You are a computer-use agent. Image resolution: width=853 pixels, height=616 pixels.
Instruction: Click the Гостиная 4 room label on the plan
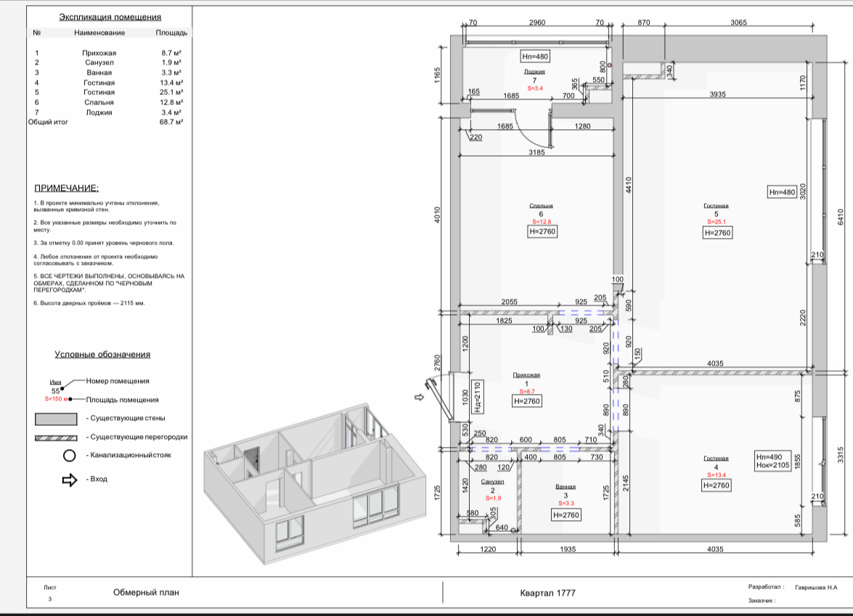point(716,467)
